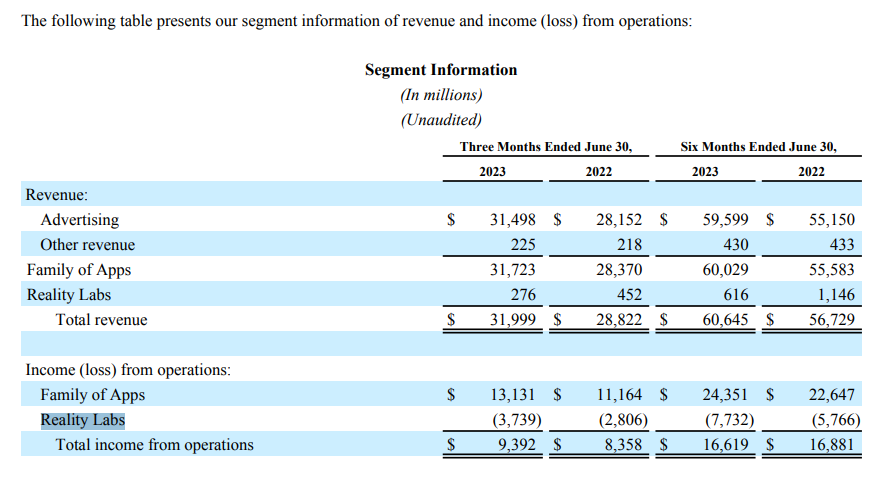Click the "Advertising" row label
Viewport: 890px width, 477px height.
click(79, 220)
